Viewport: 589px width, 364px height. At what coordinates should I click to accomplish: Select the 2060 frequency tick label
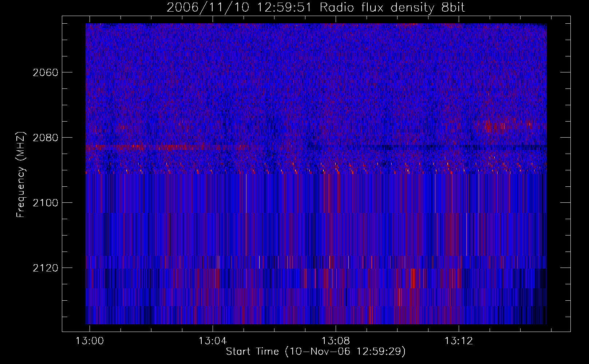[x=45, y=72]
